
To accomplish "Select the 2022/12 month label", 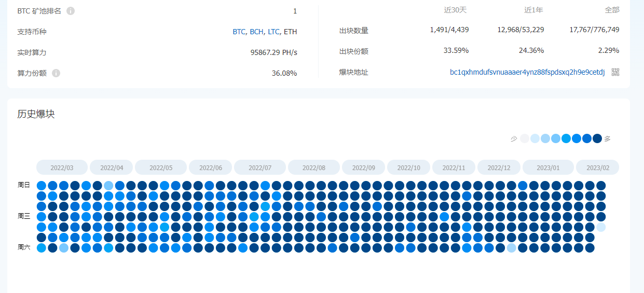I will [x=499, y=168].
